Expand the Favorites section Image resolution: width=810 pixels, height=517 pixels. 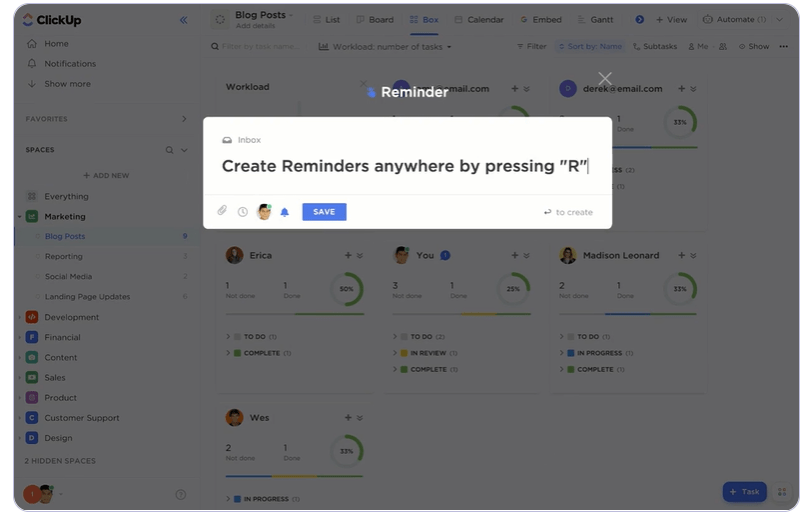(x=184, y=119)
